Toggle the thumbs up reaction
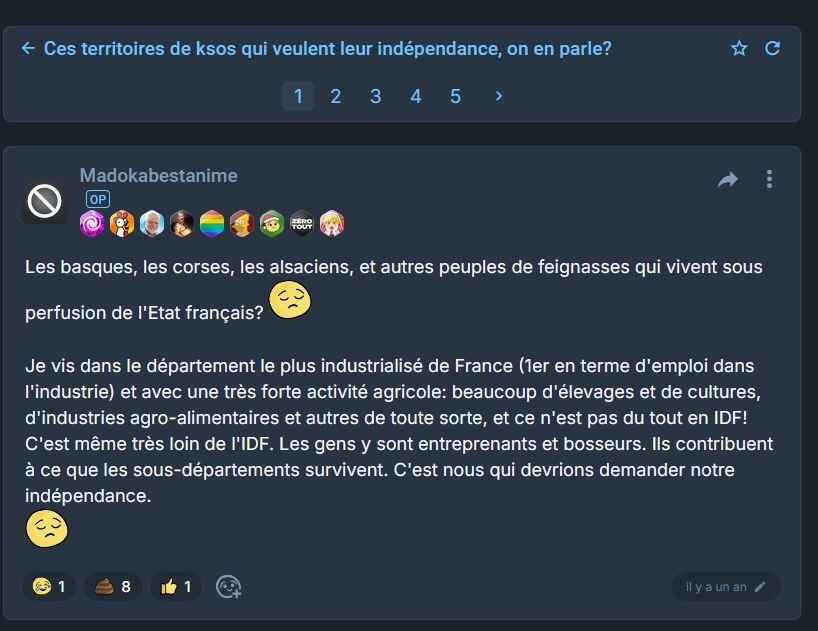Image resolution: width=818 pixels, height=631 pixels. (x=176, y=587)
